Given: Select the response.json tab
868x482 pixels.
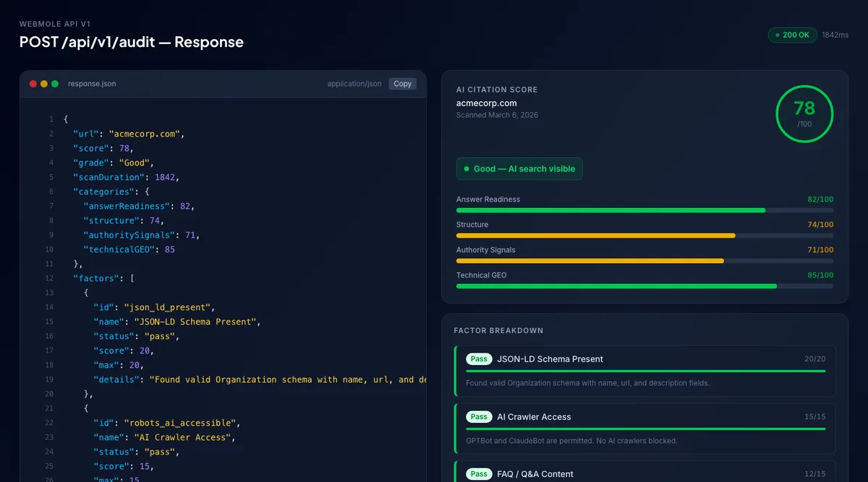Looking at the screenshot, I should [92, 83].
